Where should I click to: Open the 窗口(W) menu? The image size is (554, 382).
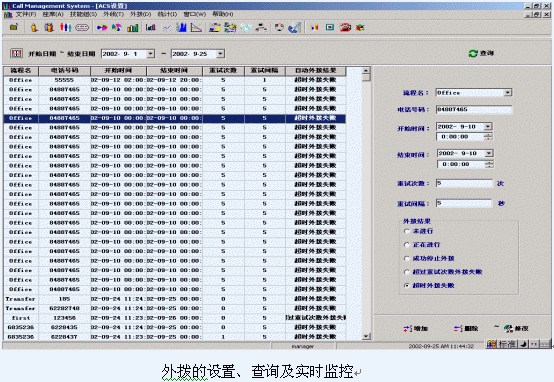(194, 14)
